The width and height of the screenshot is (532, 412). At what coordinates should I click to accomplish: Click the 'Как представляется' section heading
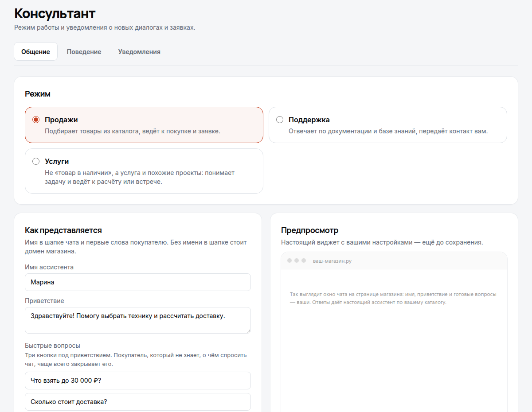[x=63, y=230]
